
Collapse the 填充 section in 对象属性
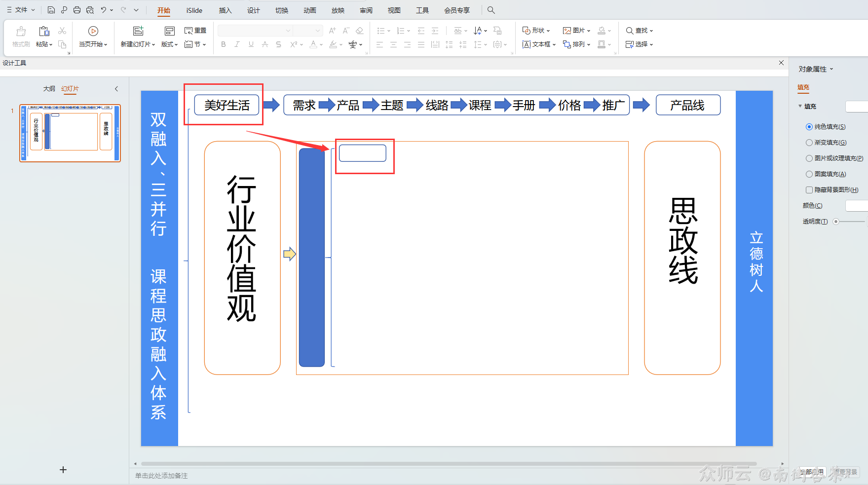coord(800,106)
